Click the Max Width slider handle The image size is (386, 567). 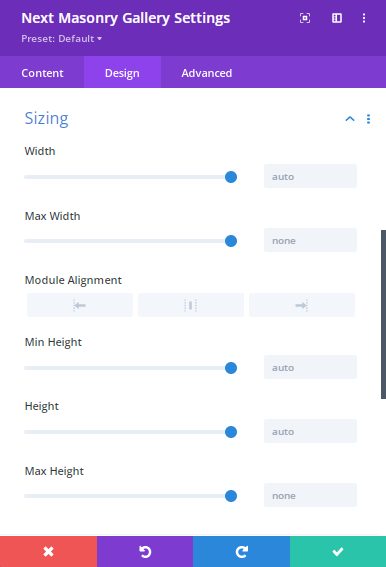pyautogui.click(x=231, y=241)
